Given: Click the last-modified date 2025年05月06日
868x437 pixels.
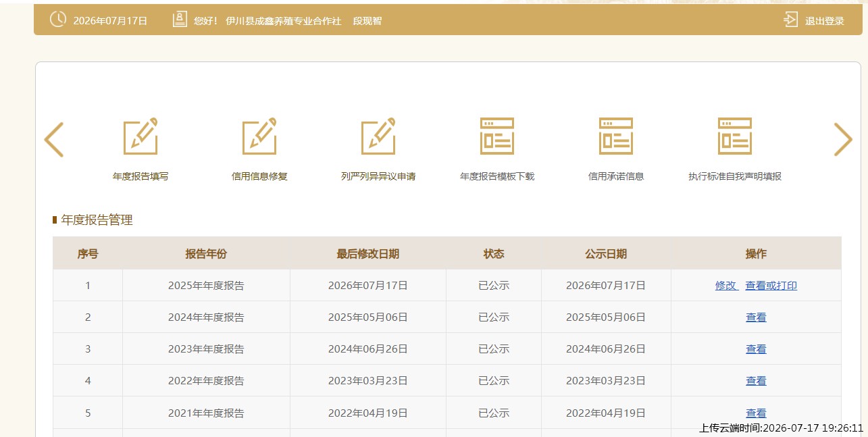Looking at the screenshot, I should (x=368, y=317).
